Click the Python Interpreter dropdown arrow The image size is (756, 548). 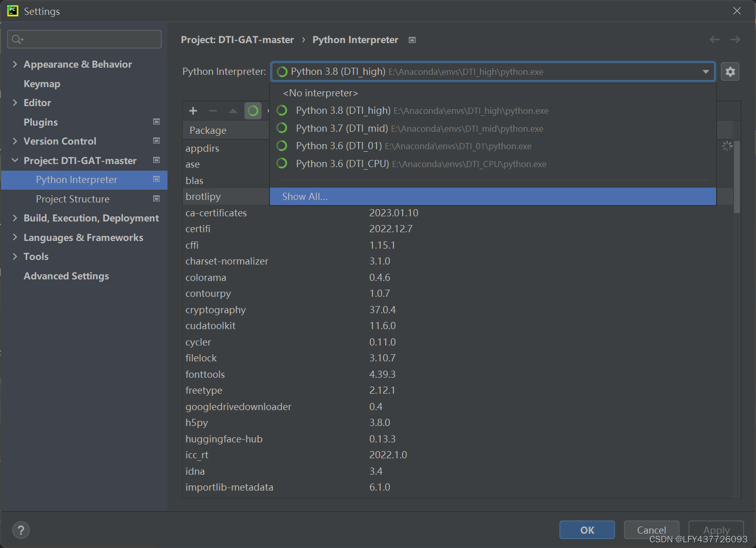(x=706, y=72)
